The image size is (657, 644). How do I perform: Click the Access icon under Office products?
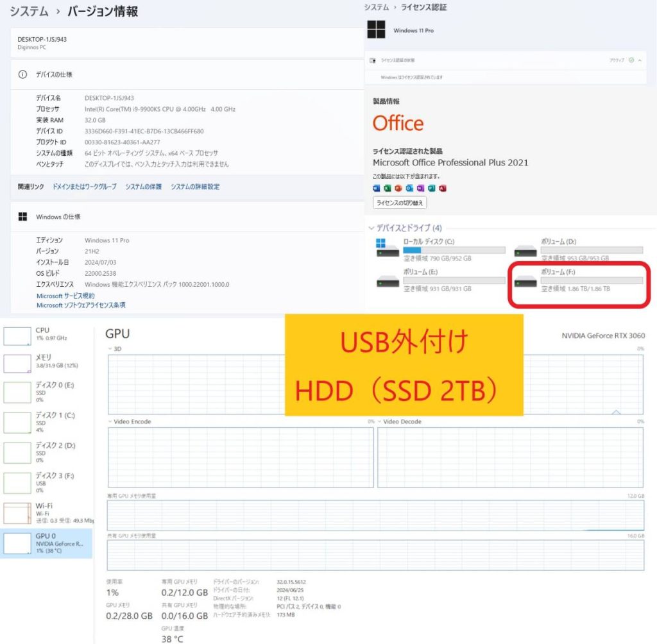pos(443,188)
